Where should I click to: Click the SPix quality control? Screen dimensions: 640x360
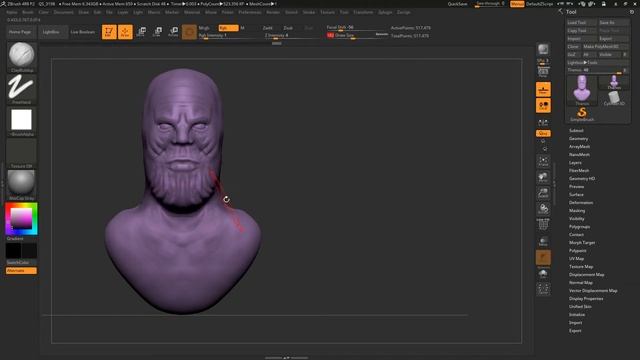pos(543,61)
